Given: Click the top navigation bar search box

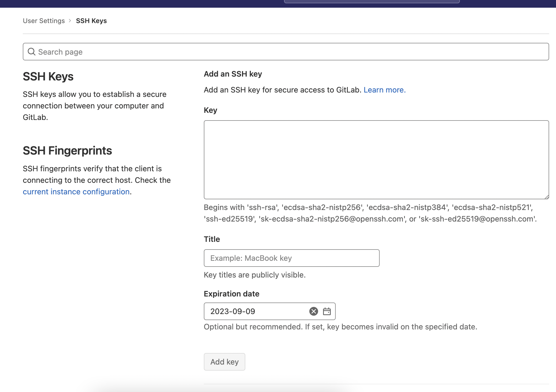Looking at the screenshot, I should 371,1.
